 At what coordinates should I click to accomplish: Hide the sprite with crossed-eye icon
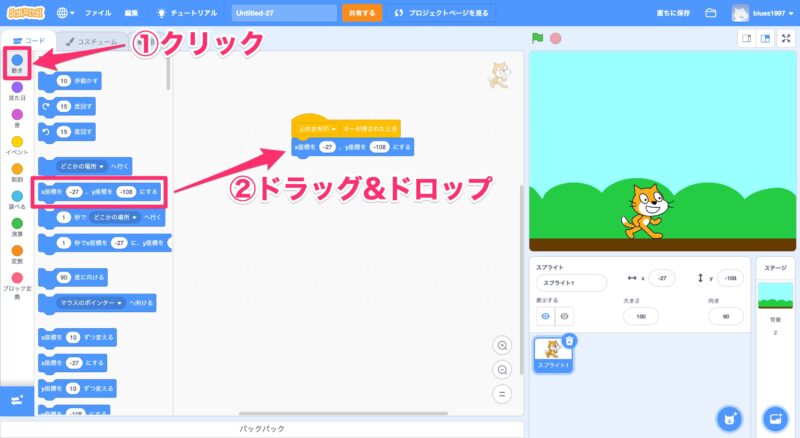coord(565,316)
